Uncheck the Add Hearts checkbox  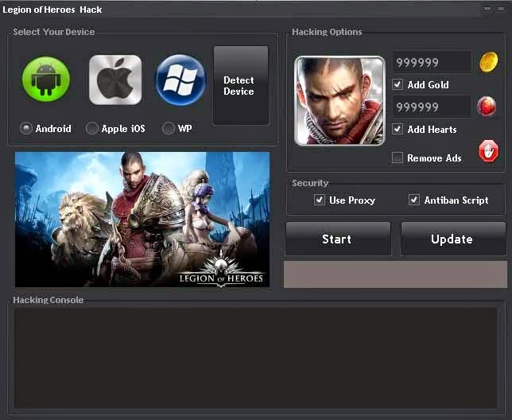click(x=397, y=129)
